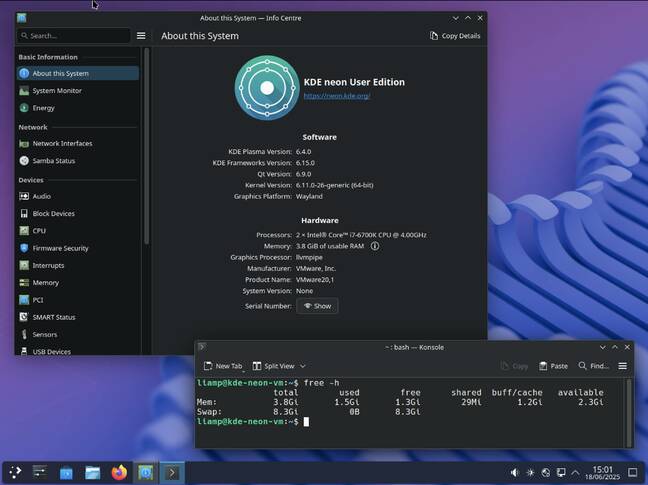Viewport: 648px width, 485px height.
Task: Open About this System in sidebar
Action: coord(78,74)
